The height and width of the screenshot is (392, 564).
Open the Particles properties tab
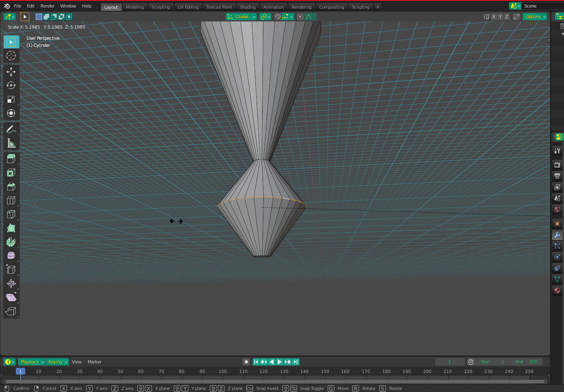(557, 246)
